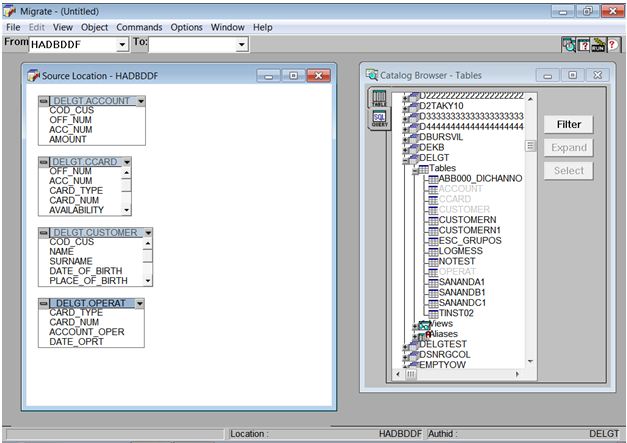This screenshot has height=443, width=627.
Task: Open the Window menu
Action: 228,27
